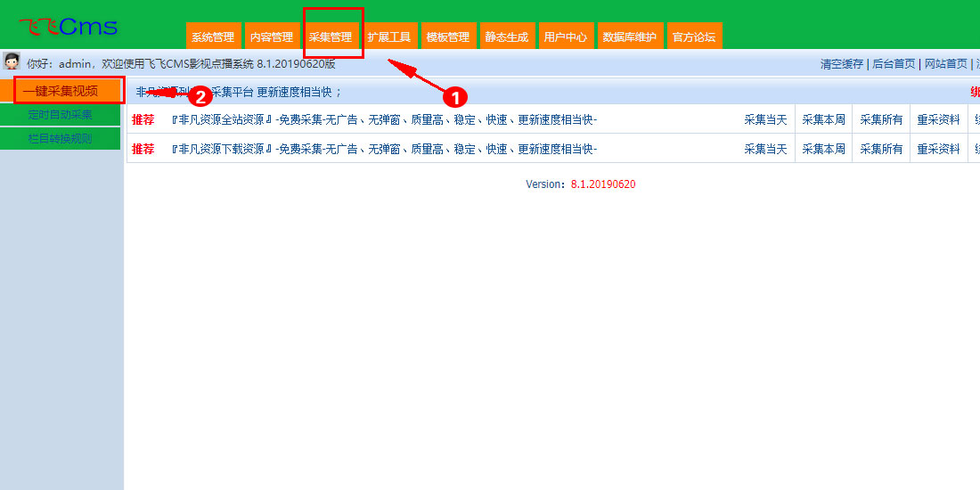Choose 栏目转换规则 in the sidebar

[61, 139]
